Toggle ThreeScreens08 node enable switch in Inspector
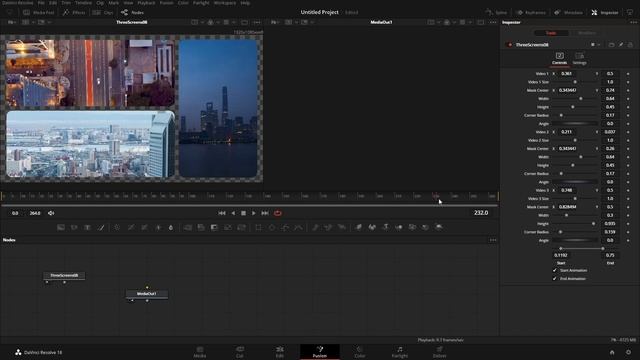This screenshot has height=360, width=640. pos(510,44)
